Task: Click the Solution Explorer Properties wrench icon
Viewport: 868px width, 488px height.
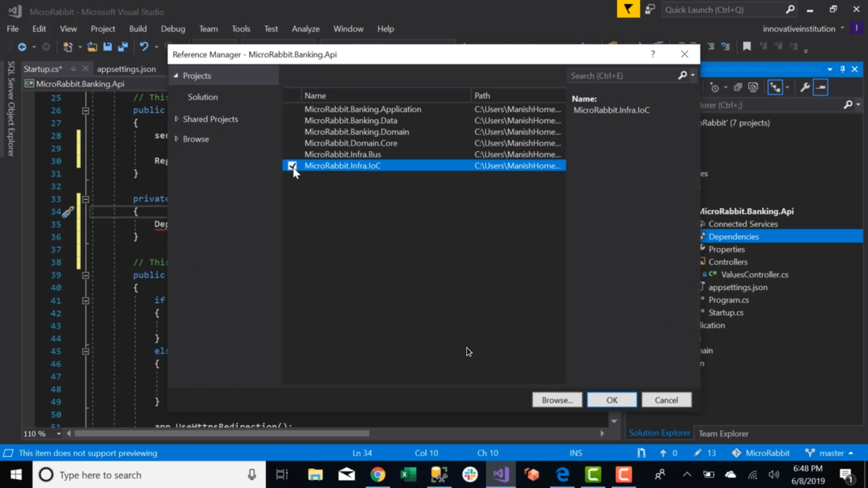Action: (x=804, y=87)
